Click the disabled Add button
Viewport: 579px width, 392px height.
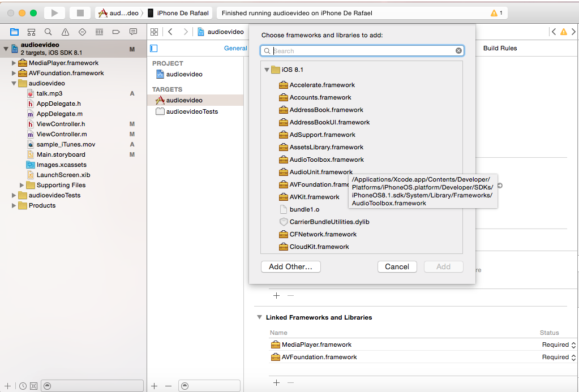pyautogui.click(x=444, y=267)
